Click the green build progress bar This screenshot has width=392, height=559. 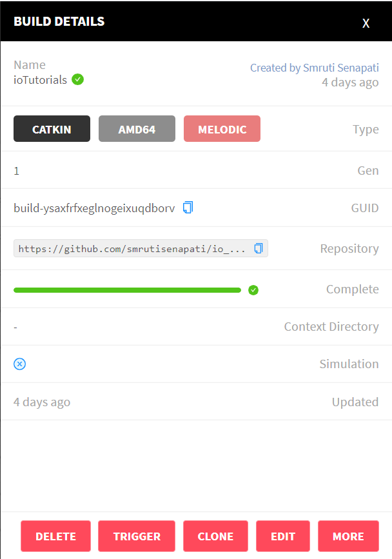click(127, 290)
